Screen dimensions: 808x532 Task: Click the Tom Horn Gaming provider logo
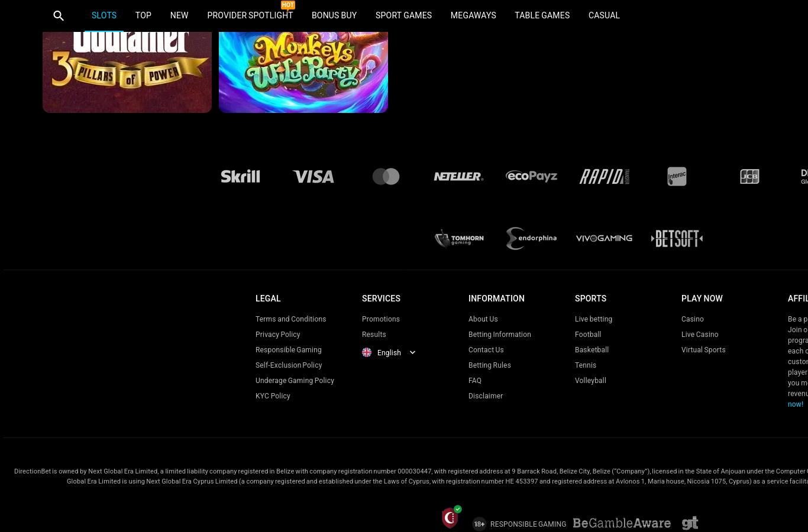[459, 238]
